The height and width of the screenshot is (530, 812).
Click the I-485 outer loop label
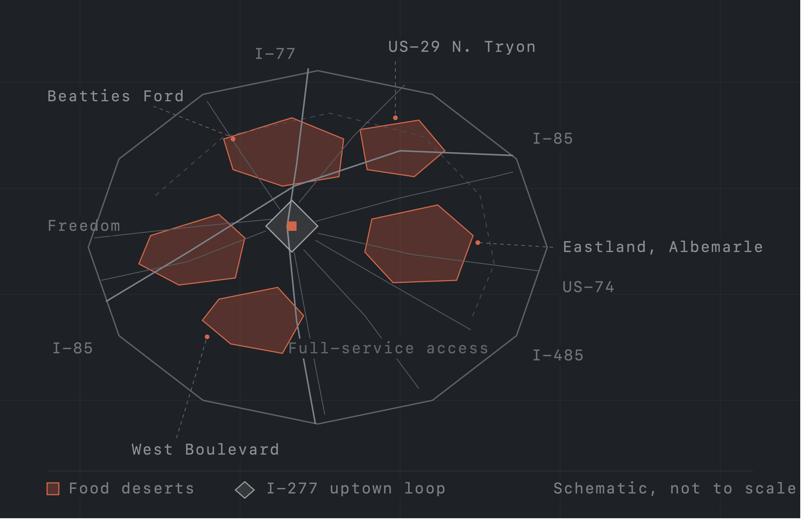tap(558, 355)
